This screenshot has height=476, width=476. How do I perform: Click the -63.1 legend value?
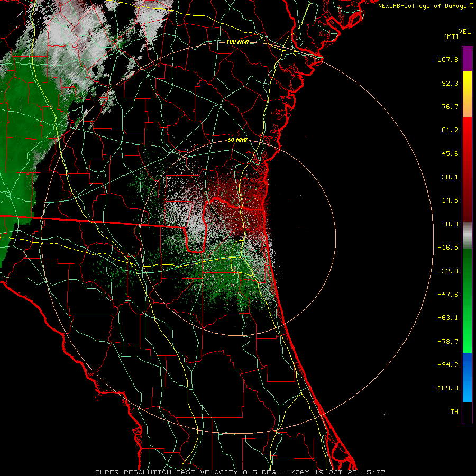(448, 318)
